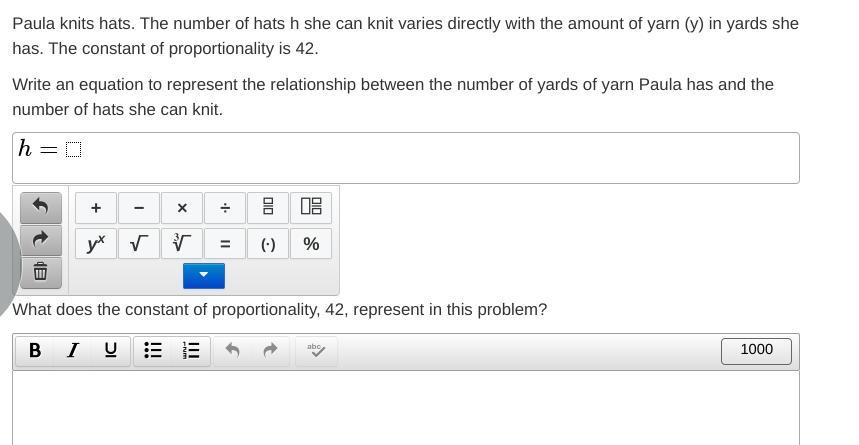The width and height of the screenshot is (859, 445).
Task: Insert a cube root symbol
Action: coord(182,244)
